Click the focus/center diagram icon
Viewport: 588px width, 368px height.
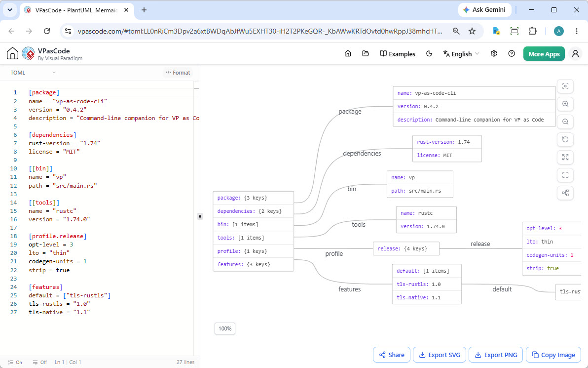pyautogui.click(x=565, y=86)
